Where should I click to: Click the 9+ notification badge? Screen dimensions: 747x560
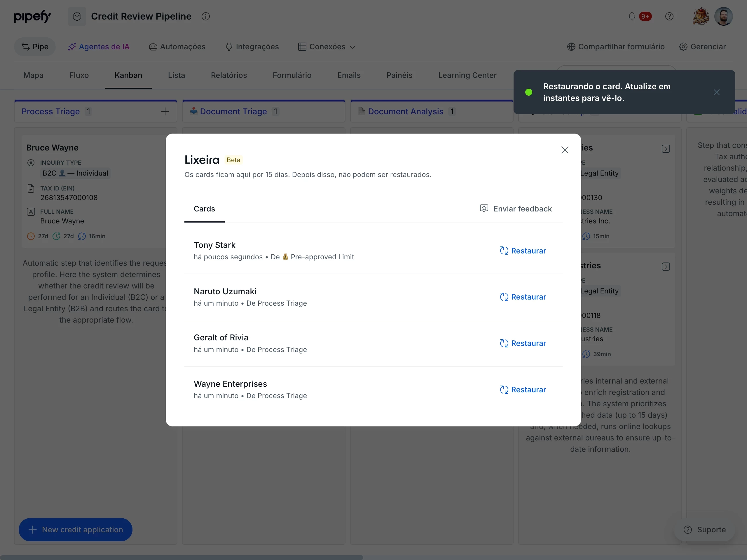pos(645,16)
